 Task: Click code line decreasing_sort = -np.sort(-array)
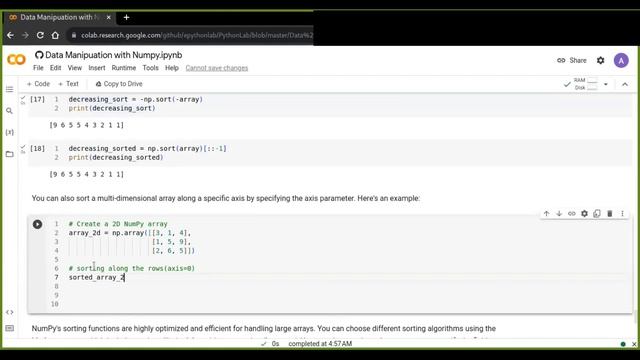(x=136, y=99)
